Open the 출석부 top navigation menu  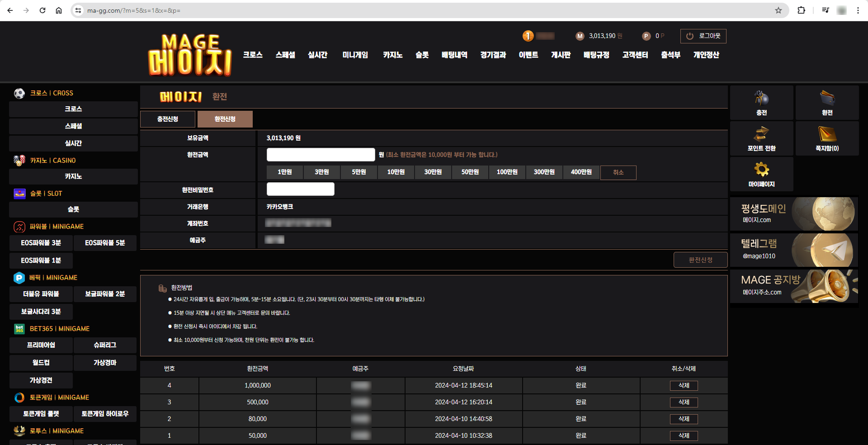click(671, 55)
